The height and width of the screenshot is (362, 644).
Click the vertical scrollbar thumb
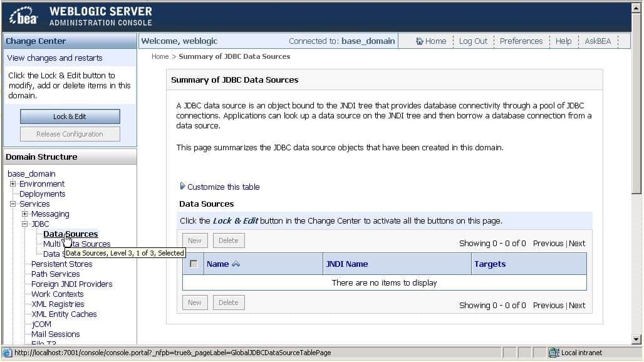[x=636, y=103]
